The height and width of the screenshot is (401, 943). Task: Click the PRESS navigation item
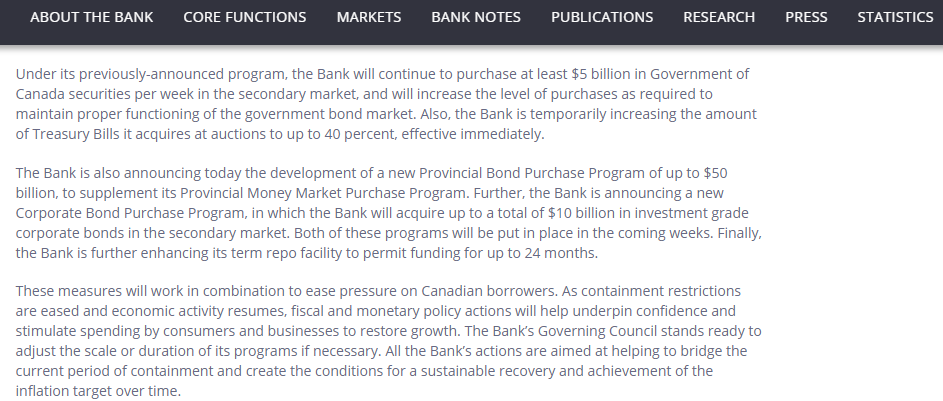806,17
